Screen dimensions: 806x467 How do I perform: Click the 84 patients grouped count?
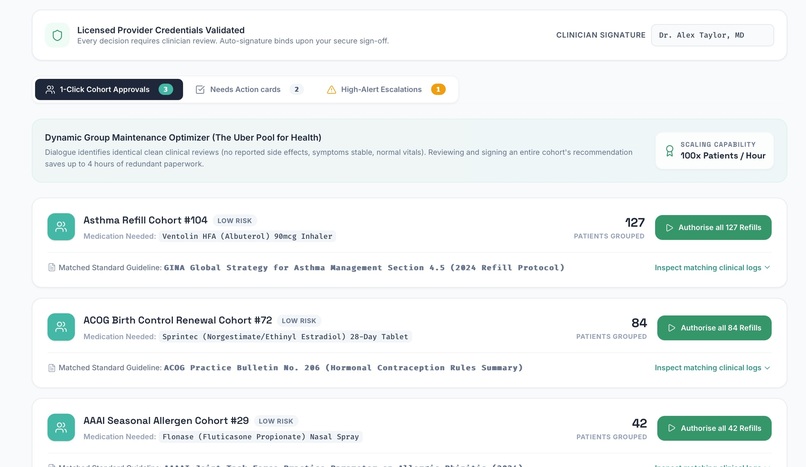pos(639,323)
